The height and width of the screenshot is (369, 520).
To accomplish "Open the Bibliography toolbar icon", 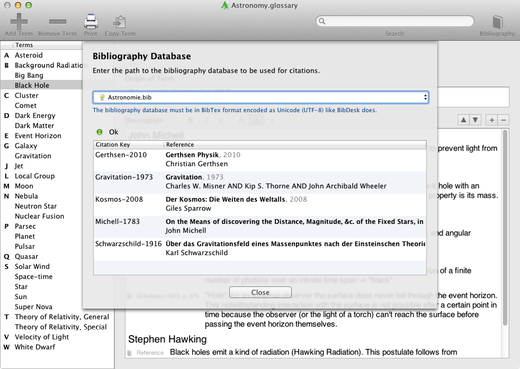I will click(497, 22).
